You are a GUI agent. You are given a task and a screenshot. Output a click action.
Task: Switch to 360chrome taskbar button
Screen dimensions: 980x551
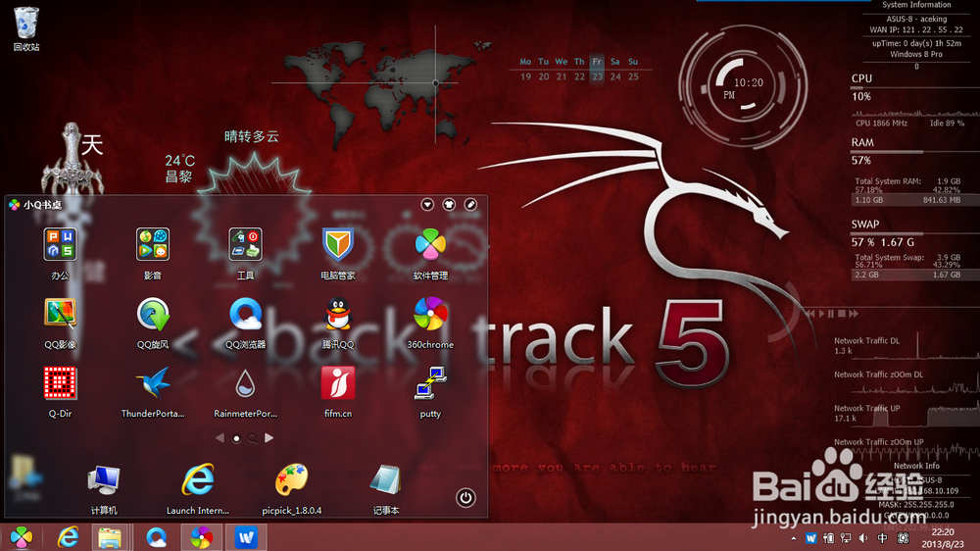(201, 537)
